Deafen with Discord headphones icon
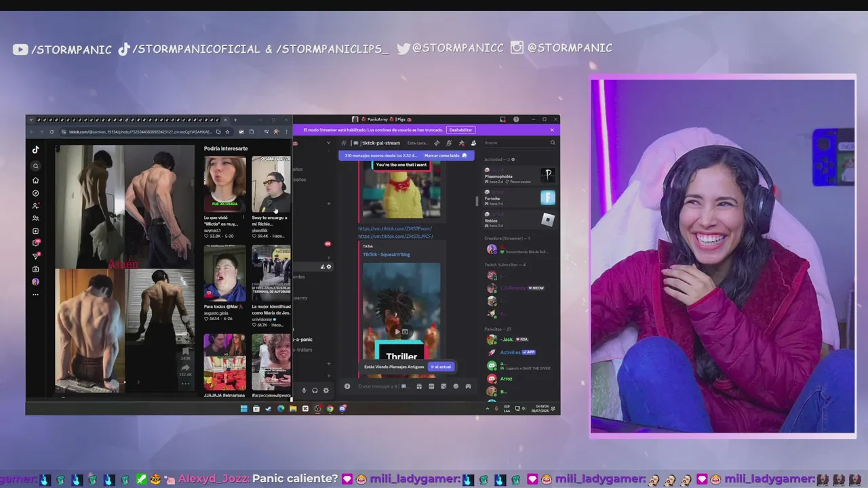The image size is (868, 488). 315,390
